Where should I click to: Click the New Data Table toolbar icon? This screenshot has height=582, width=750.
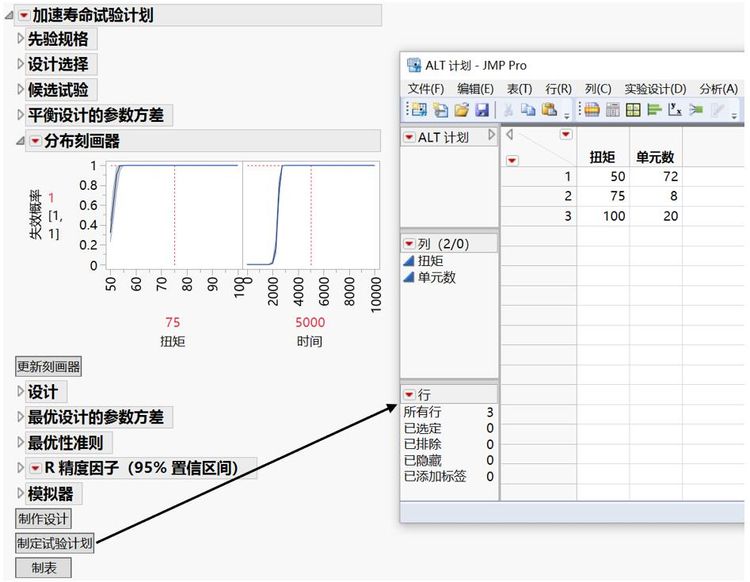pyautogui.click(x=419, y=110)
